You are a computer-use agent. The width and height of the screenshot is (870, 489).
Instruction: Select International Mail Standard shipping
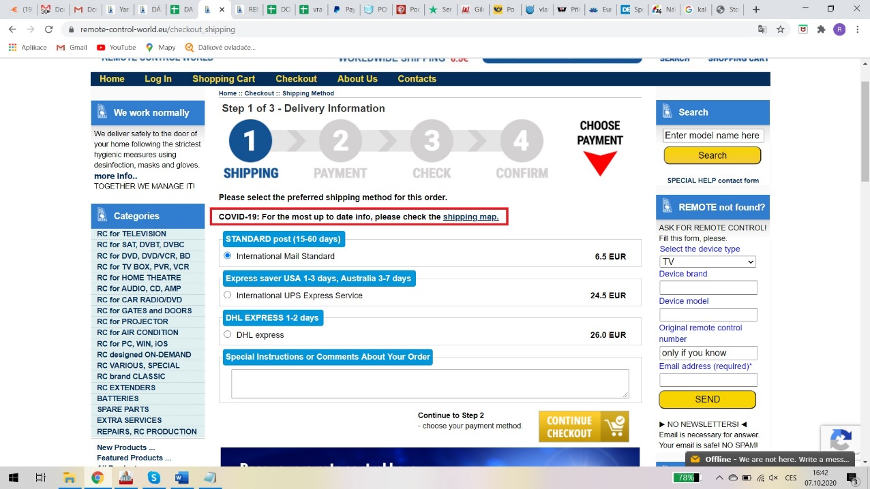[227, 256]
